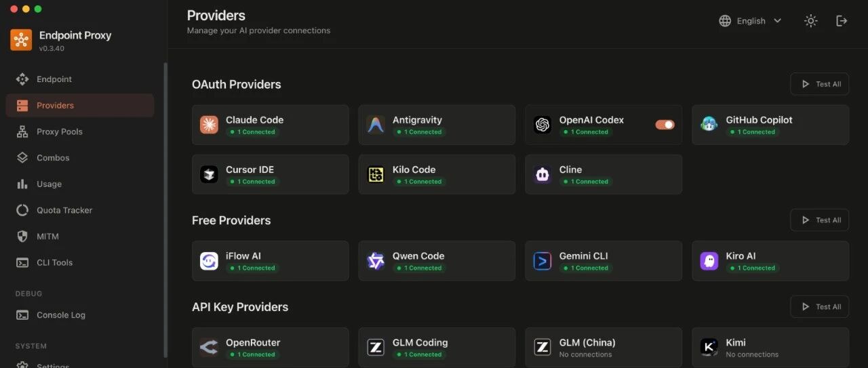
Task: Click the Endpoint Proxy orange logo icon
Action: (x=21, y=40)
